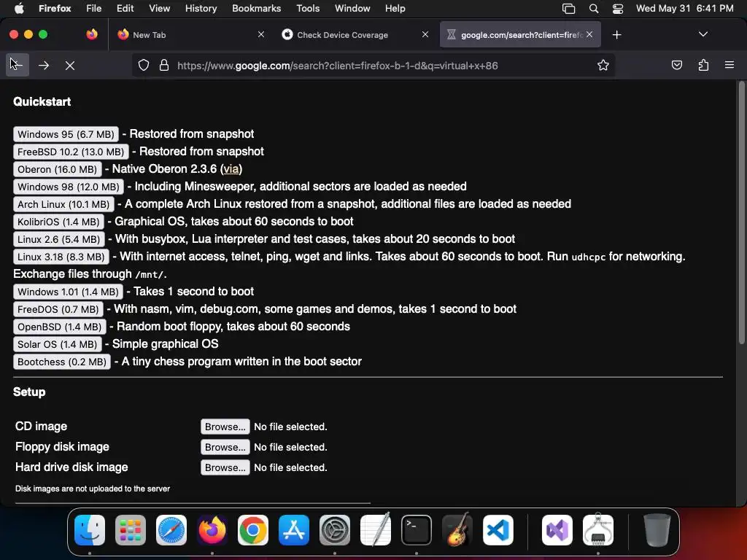Open the Pocket save icon
The width and height of the screenshot is (747, 560).
(676, 65)
